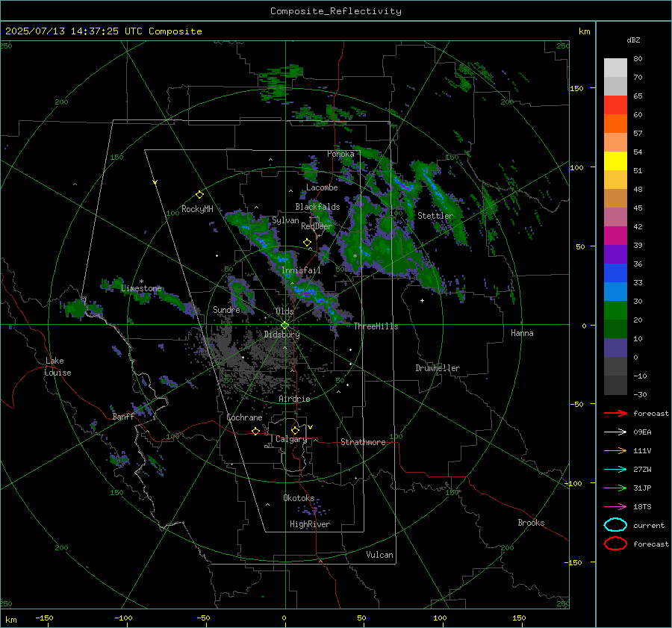This screenshot has width=672, height=628.
Task: Click the yellow diamond marker below RedDeer
Action: click(308, 243)
